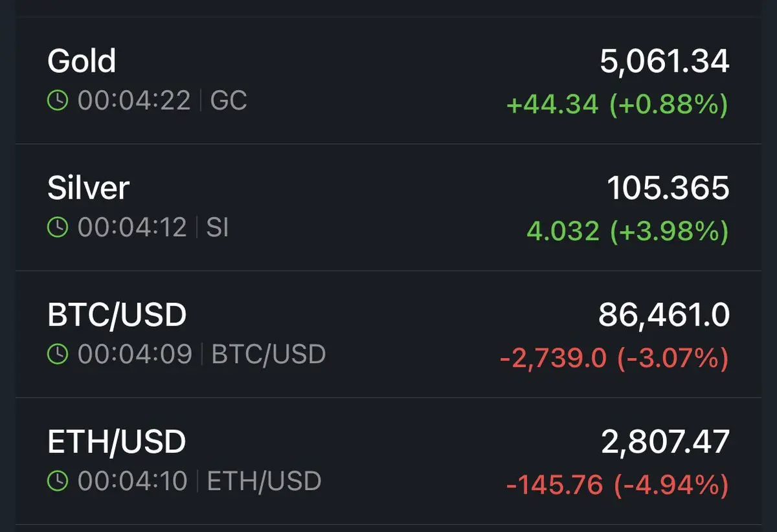This screenshot has width=777, height=532.
Task: Click the green clock icon under Gold
Action: pyautogui.click(x=58, y=101)
